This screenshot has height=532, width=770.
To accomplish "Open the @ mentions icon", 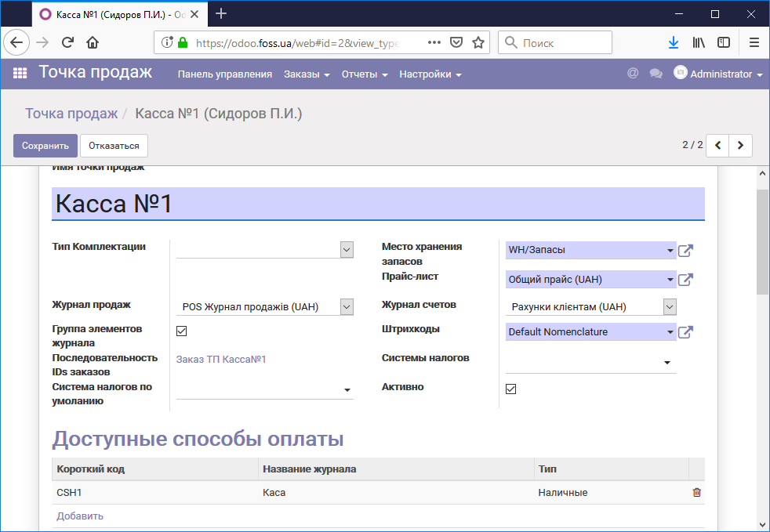I will [x=633, y=74].
